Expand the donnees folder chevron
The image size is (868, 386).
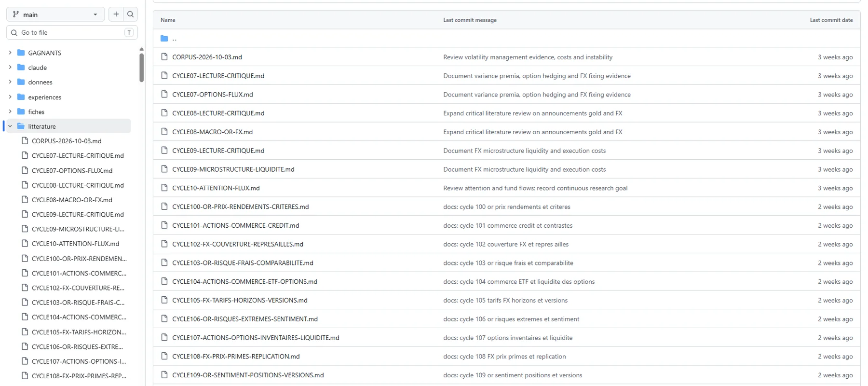[10, 82]
